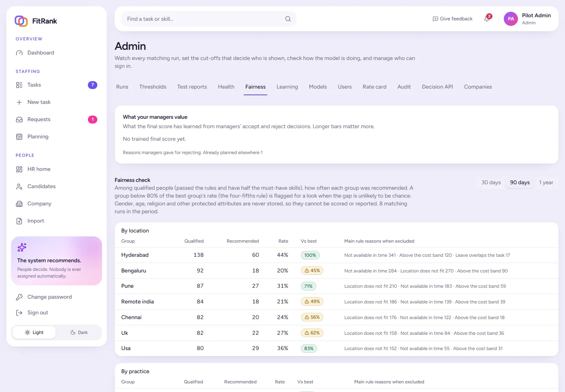Click the Requests inbox icon
The height and width of the screenshot is (392, 565).
click(19, 120)
